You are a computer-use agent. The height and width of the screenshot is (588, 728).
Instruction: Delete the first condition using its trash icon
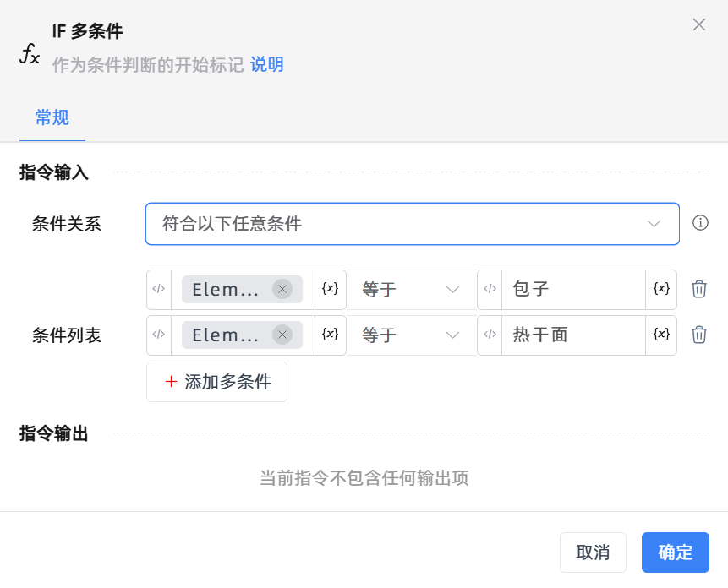point(698,289)
